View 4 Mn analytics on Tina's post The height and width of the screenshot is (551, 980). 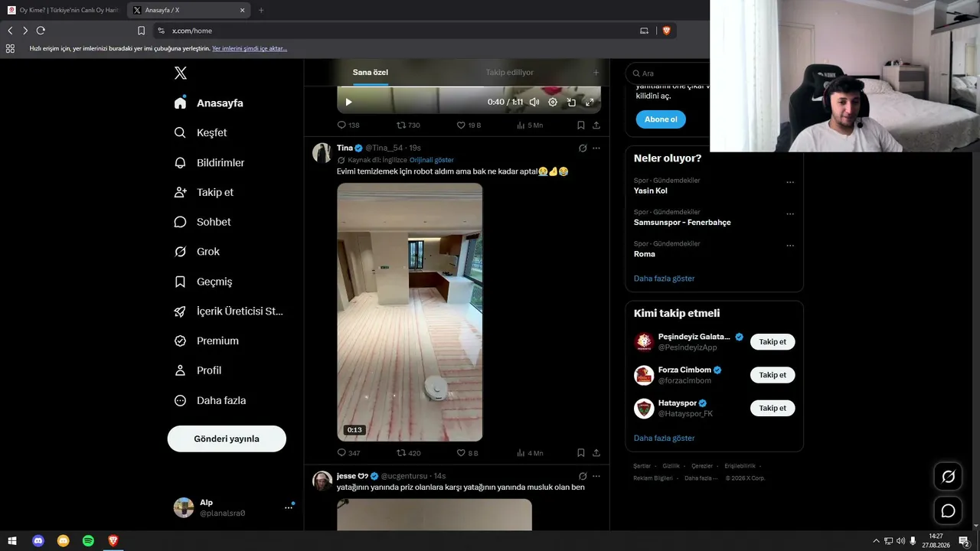pyautogui.click(x=530, y=453)
